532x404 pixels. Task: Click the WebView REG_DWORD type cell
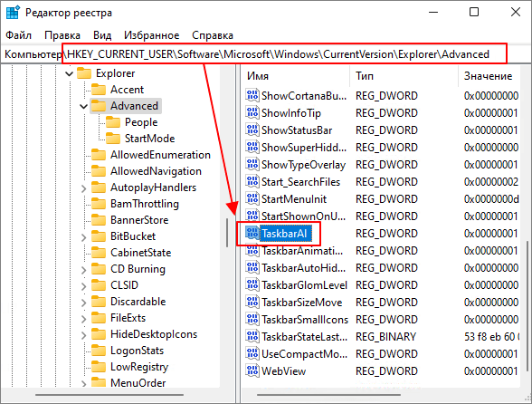click(386, 371)
